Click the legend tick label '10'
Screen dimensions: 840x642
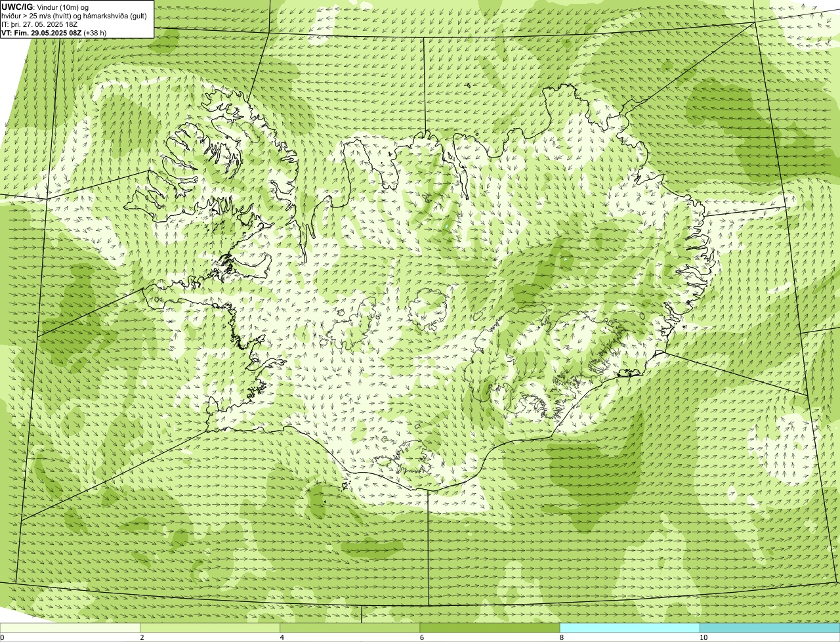(703, 637)
